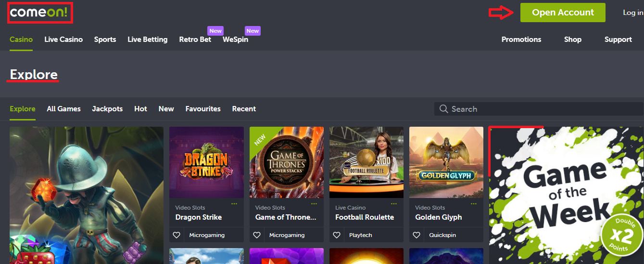Viewport: 644px width, 264px height.
Task: Open the Game of the Week banner
Action: coord(566,195)
